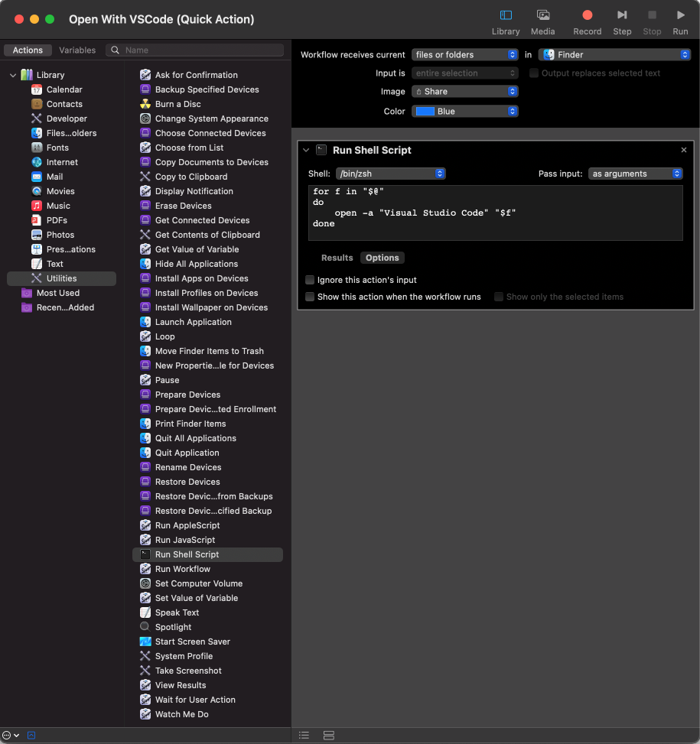
Task: Switch to the Variables tab
Action: click(x=77, y=50)
